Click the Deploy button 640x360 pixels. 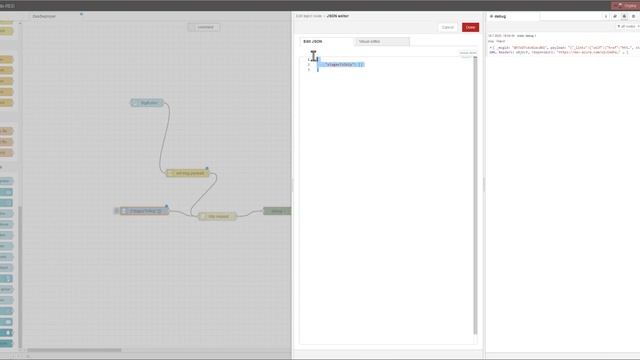[626, 5]
